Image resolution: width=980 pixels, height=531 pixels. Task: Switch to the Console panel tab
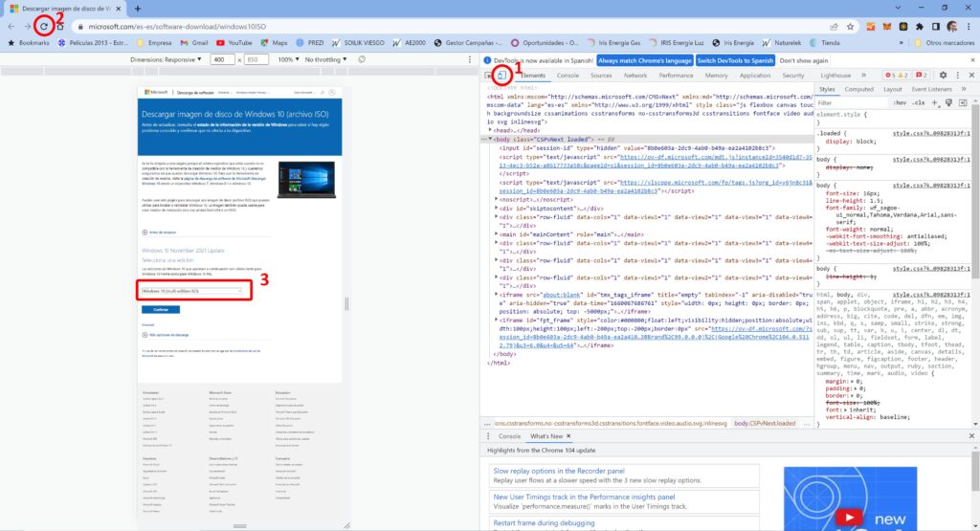click(568, 76)
